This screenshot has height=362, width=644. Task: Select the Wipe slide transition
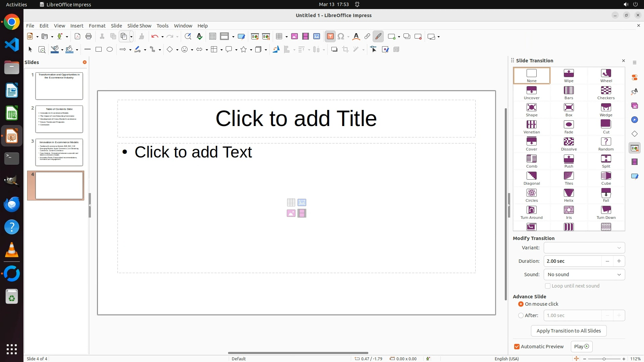[x=569, y=75]
